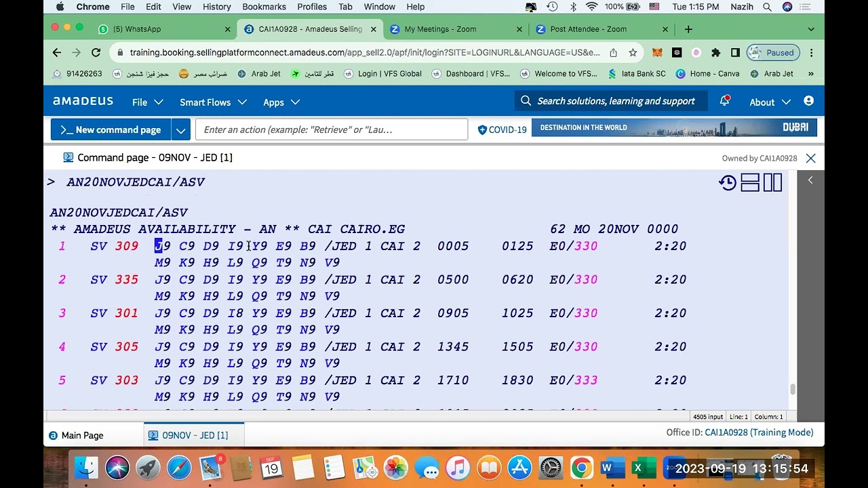Open Profiles menu in menu bar
868x488 pixels.
pyautogui.click(x=312, y=7)
